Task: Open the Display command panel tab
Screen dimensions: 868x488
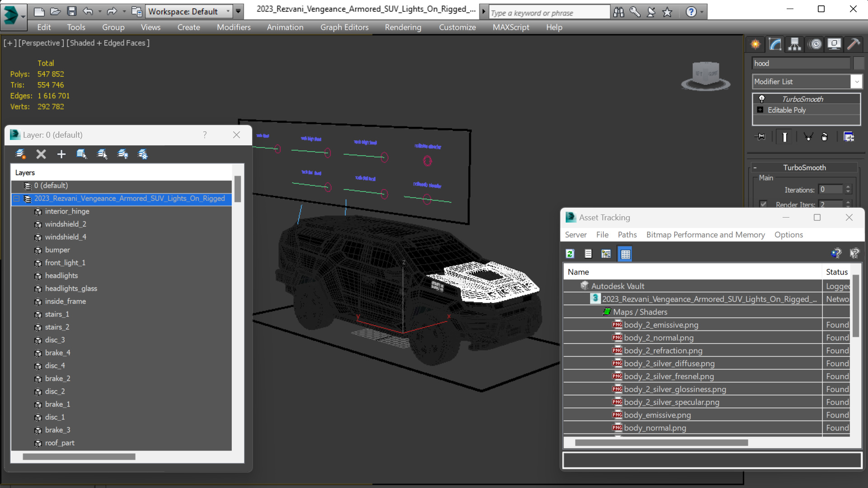Action: pyautogui.click(x=834, y=44)
